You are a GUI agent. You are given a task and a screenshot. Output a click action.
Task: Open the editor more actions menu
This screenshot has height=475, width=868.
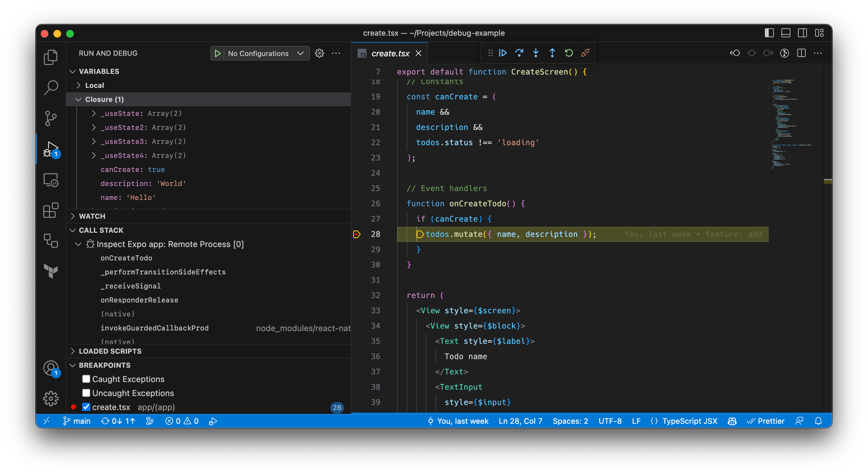click(x=818, y=53)
